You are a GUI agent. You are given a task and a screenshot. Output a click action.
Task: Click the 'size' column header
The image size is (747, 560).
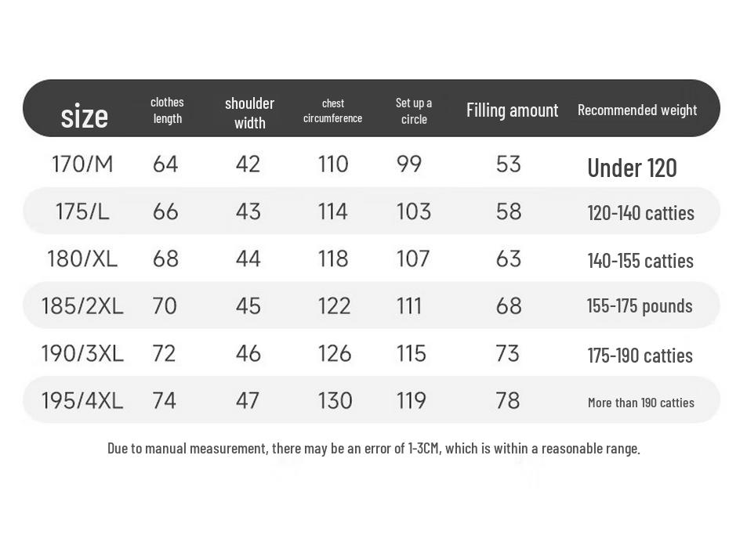(x=84, y=116)
